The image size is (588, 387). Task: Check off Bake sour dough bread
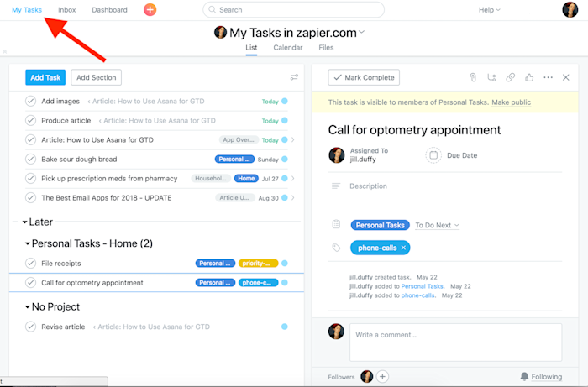coord(31,160)
